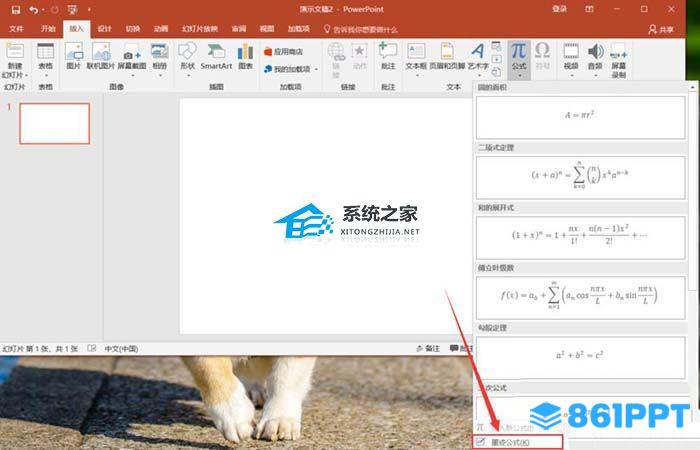The width and height of the screenshot is (700, 450).
Task: Click the slide number small icon
Action: (496, 59)
